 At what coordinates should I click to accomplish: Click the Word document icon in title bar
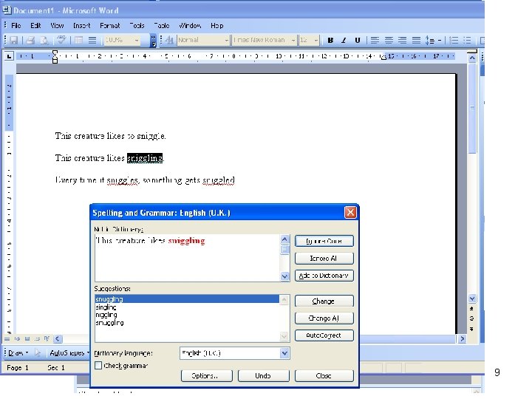pos(7,10)
